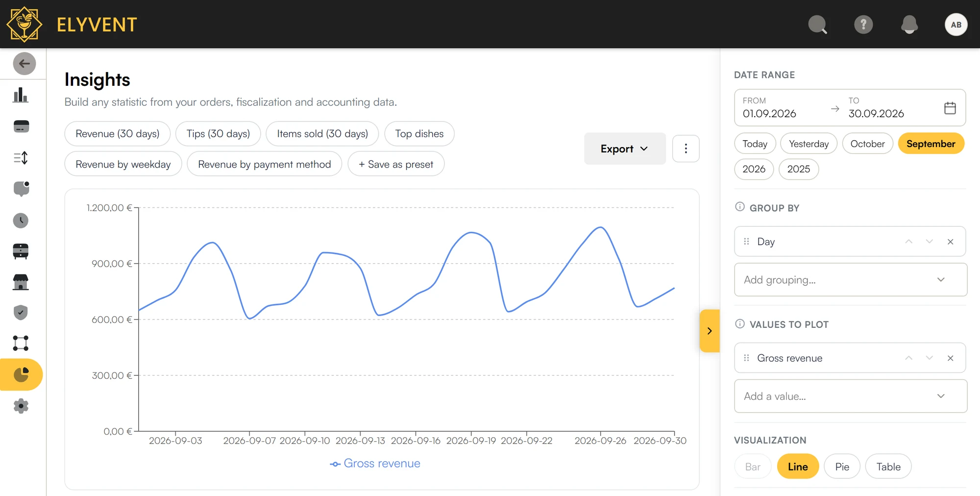The width and height of the screenshot is (980, 496).
Task: Open the Add grouping dropdown
Action: click(851, 280)
